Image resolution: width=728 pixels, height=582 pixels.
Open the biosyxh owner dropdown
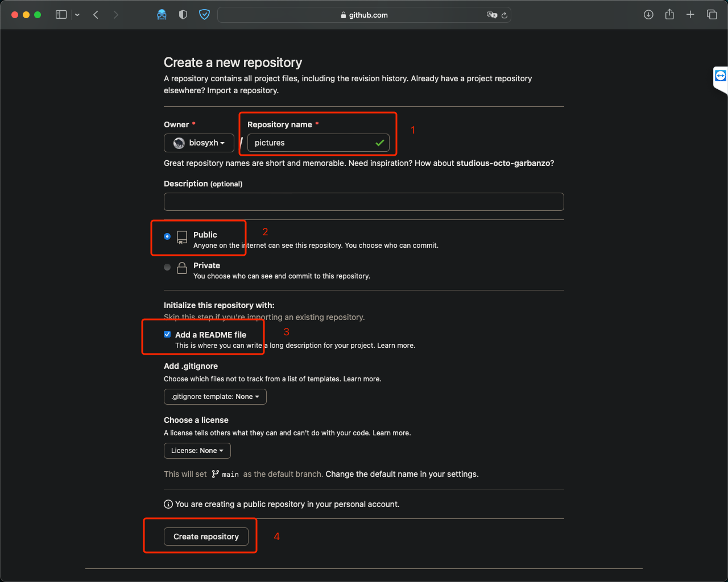(198, 143)
